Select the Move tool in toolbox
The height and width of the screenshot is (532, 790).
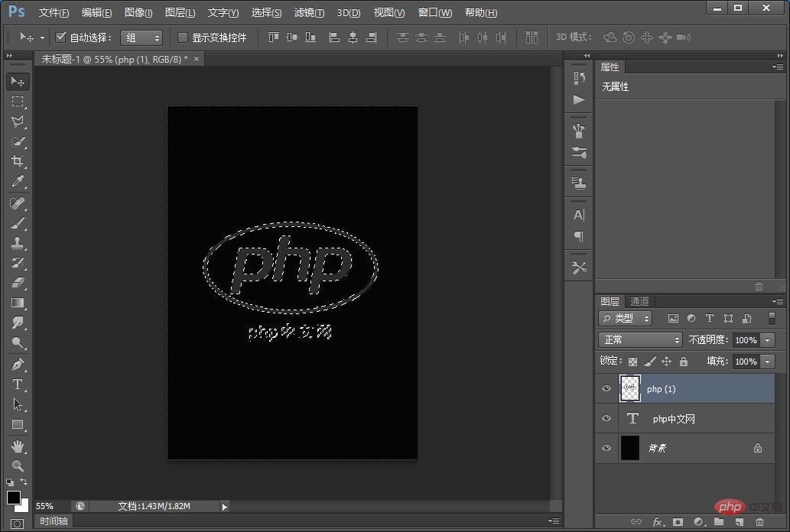18,81
